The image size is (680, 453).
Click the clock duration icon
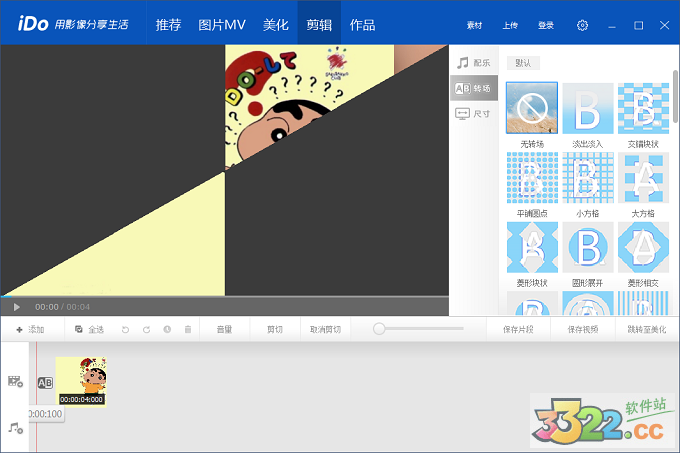point(167,329)
